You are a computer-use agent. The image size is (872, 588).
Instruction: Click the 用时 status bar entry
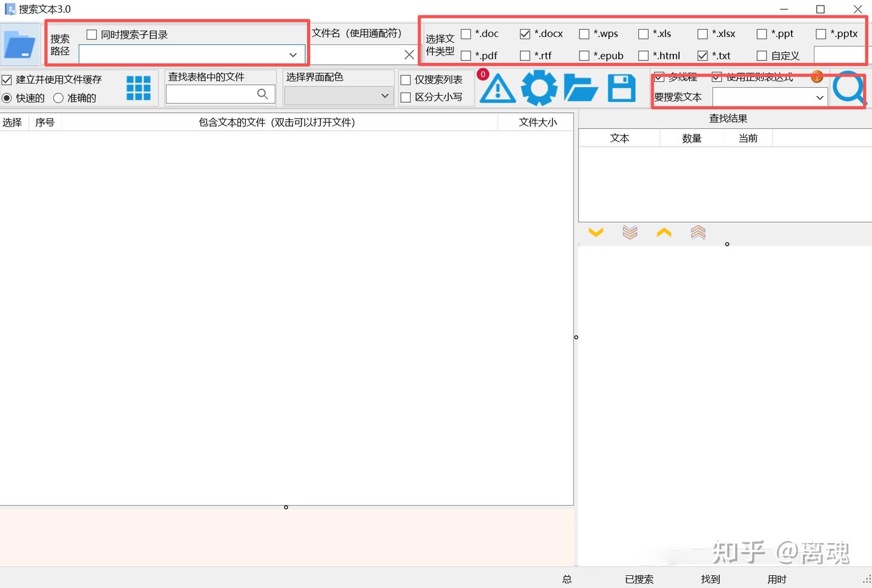777,580
